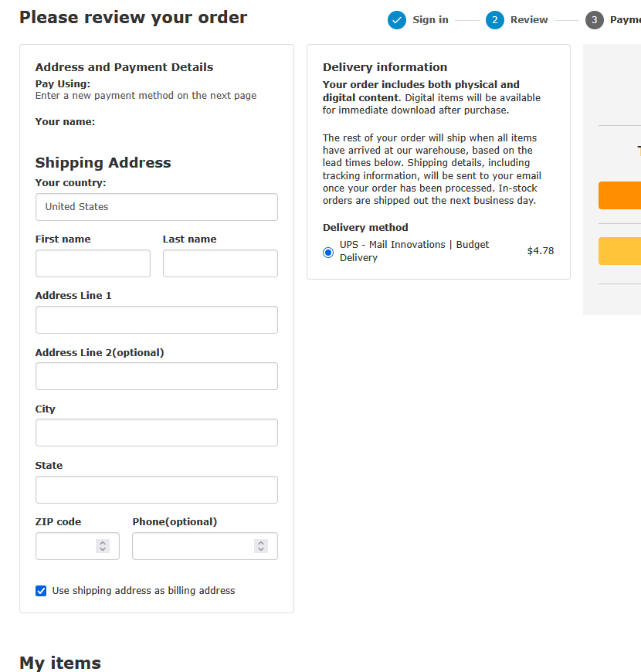The image size is (641, 672).
Task: Click the Review step label
Action: 529,20
